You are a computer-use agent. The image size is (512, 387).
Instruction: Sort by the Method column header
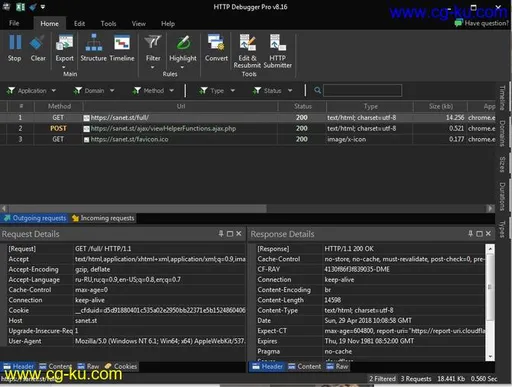coord(59,106)
